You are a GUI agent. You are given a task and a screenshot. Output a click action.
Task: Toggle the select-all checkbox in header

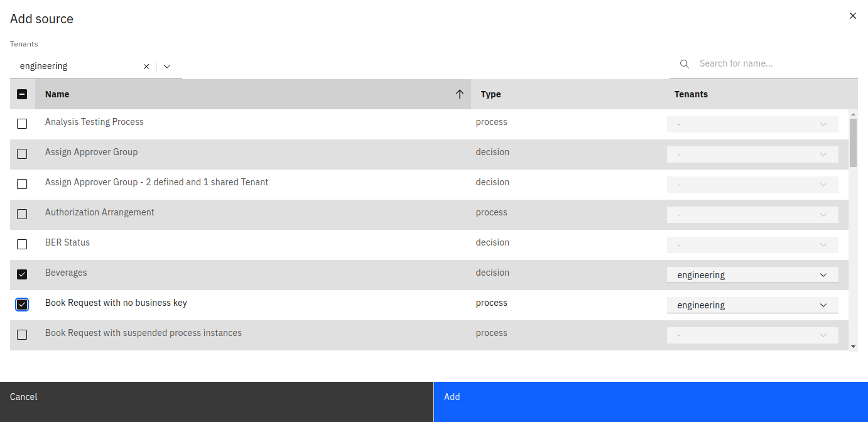pyautogui.click(x=22, y=94)
